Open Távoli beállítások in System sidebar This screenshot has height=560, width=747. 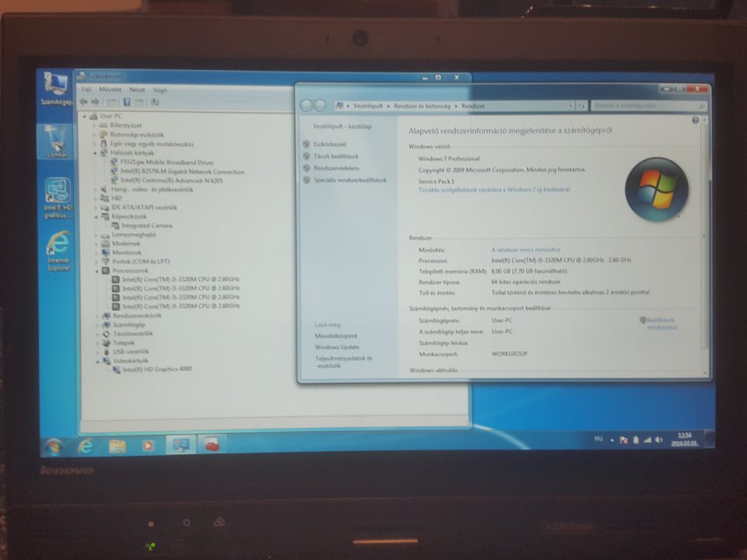coord(336,156)
